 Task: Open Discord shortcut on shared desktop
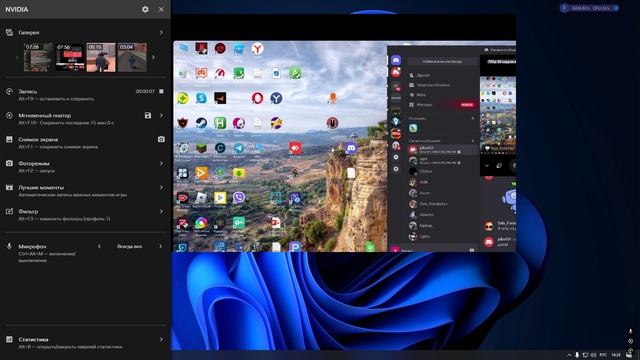(351, 148)
